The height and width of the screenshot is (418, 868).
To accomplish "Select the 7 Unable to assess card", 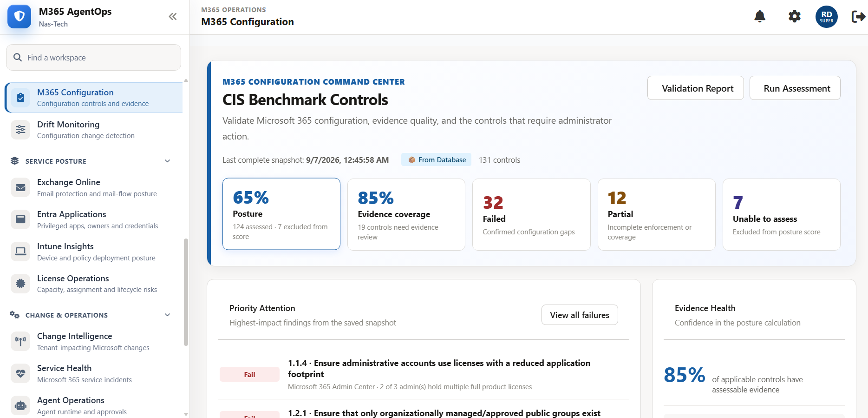I will (x=782, y=214).
